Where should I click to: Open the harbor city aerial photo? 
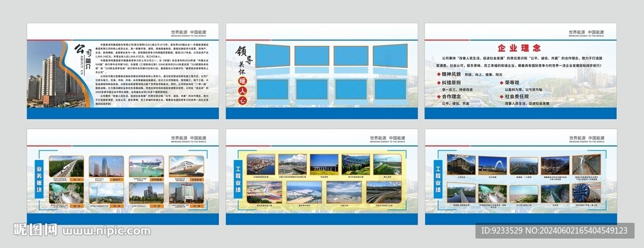pos(261,164)
